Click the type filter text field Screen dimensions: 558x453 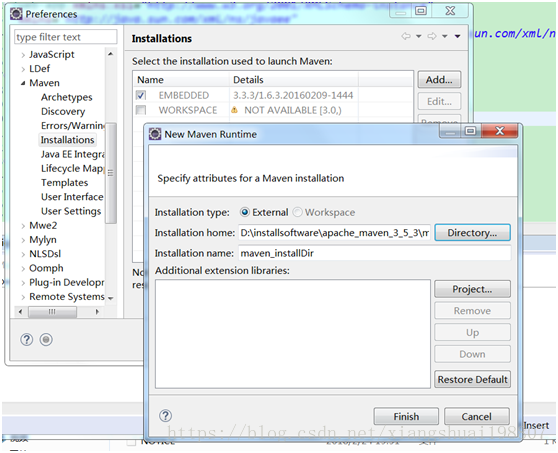tap(65, 37)
